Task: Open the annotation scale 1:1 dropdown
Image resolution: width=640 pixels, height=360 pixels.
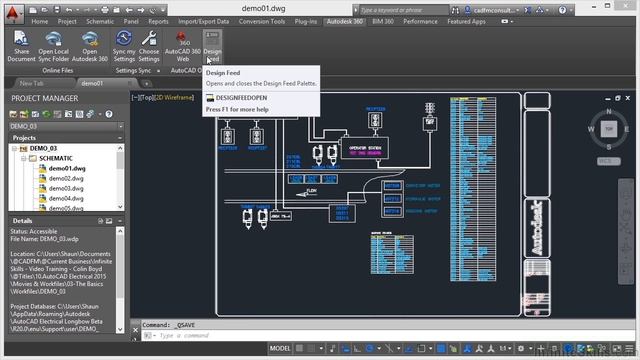Action: pyautogui.click(x=505, y=349)
